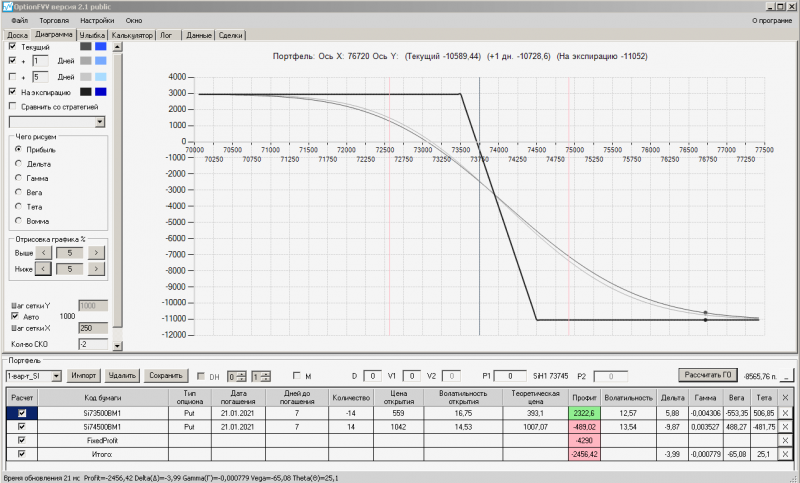Click the blue swatch for Текущий
This screenshot has height=483, width=800.
click(101, 46)
